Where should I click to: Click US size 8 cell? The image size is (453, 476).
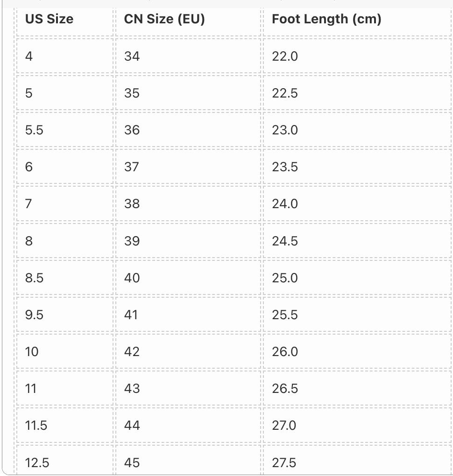64,241
